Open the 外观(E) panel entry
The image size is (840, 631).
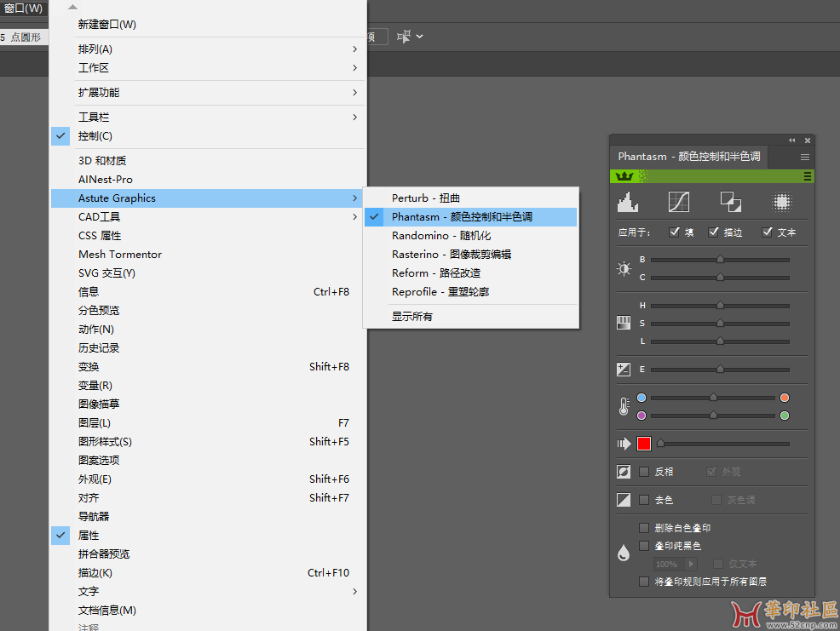[x=209, y=479]
